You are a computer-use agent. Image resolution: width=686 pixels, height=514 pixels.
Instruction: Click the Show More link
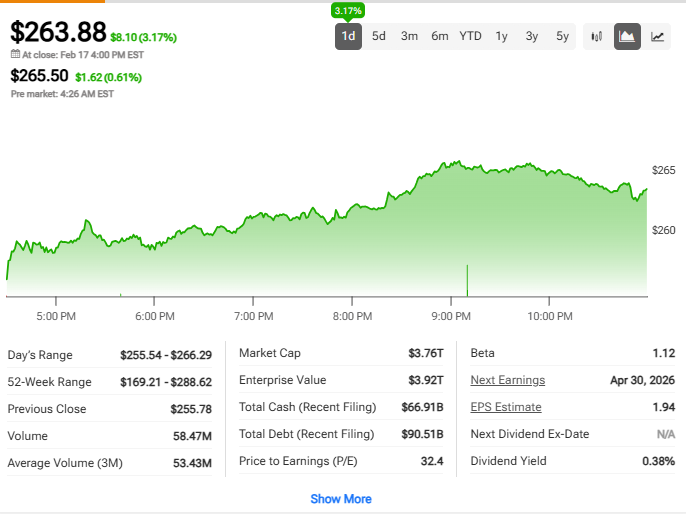click(341, 499)
